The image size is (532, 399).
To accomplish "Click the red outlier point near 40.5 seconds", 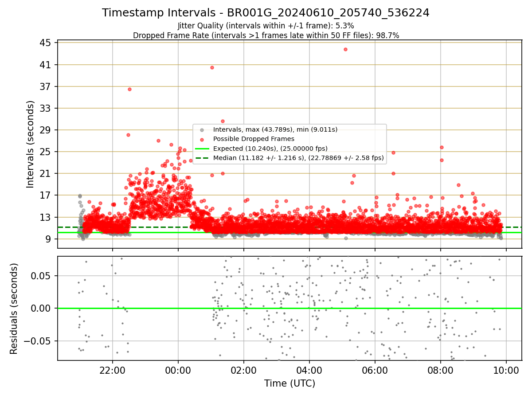I will pyautogui.click(x=212, y=67).
